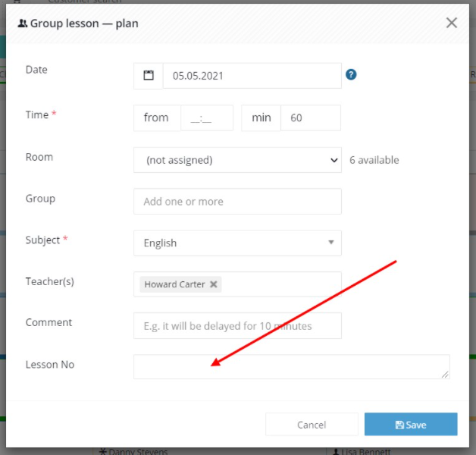This screenshot has width=476, height=455.
Task: Click the blue help question mark icon
Action: pos(351,75)
